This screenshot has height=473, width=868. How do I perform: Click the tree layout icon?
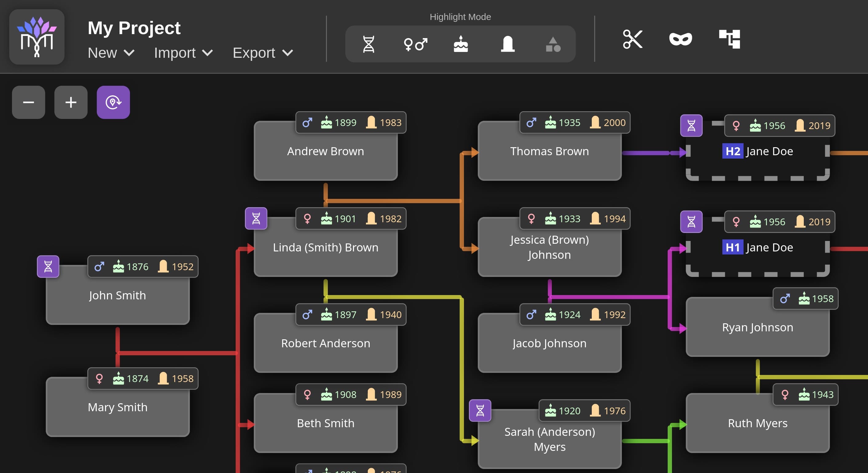coord(729,39)
